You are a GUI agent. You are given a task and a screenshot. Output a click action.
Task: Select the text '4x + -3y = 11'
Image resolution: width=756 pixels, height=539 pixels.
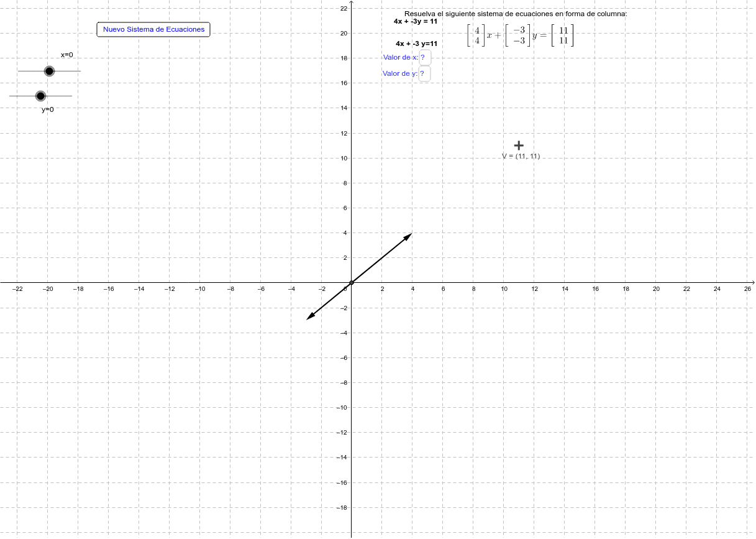(x=416, y=21)
